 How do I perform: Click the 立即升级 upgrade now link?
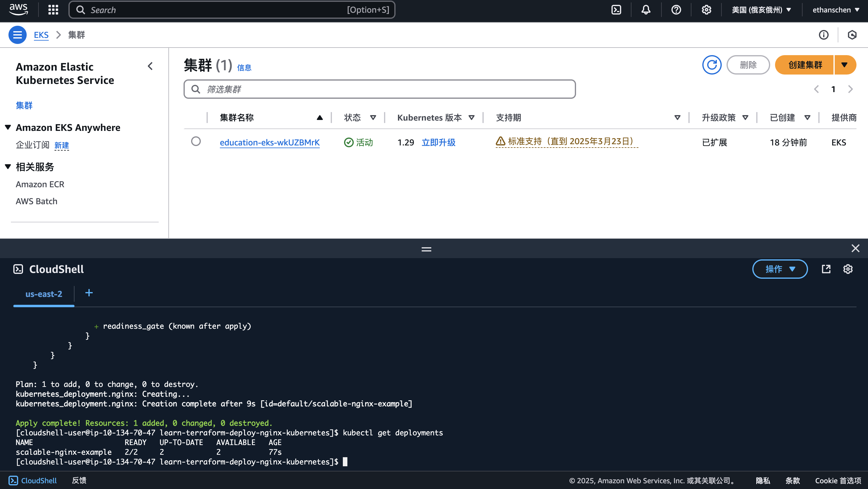pos(438,142)
